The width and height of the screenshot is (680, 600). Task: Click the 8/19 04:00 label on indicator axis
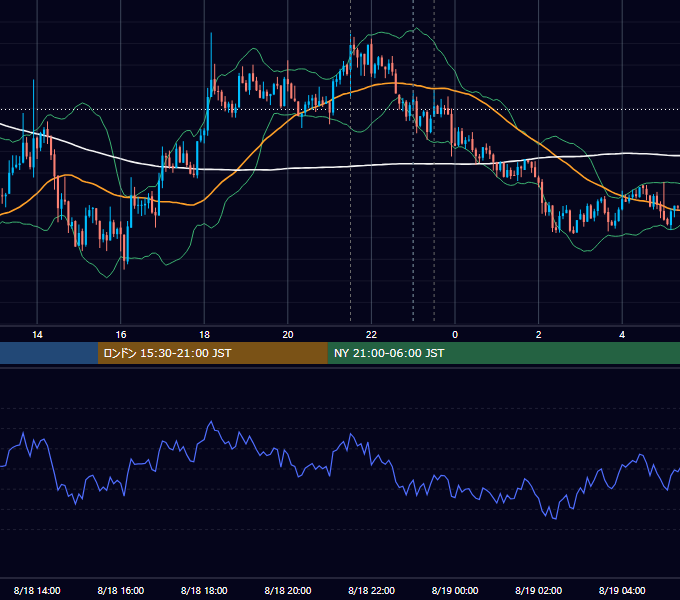pos(622,590)
